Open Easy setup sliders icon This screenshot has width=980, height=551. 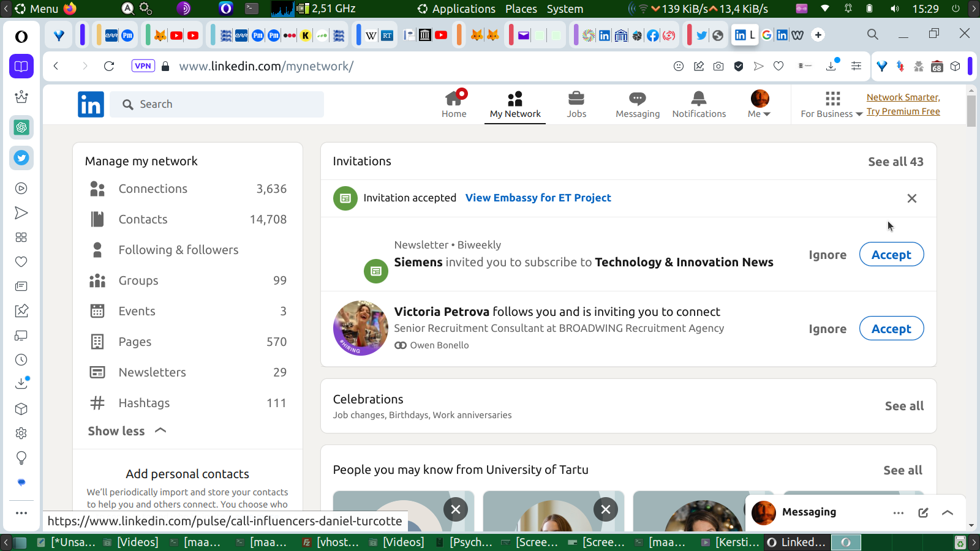tap(856, 66)
